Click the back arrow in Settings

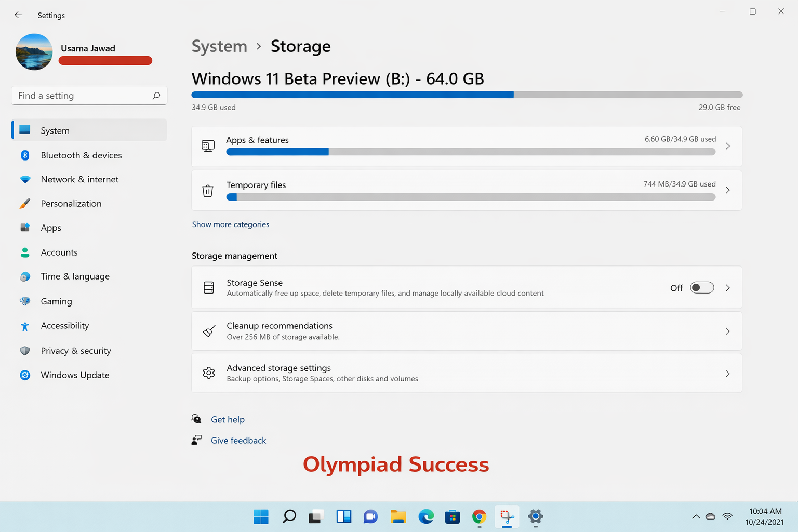[19, 15]
